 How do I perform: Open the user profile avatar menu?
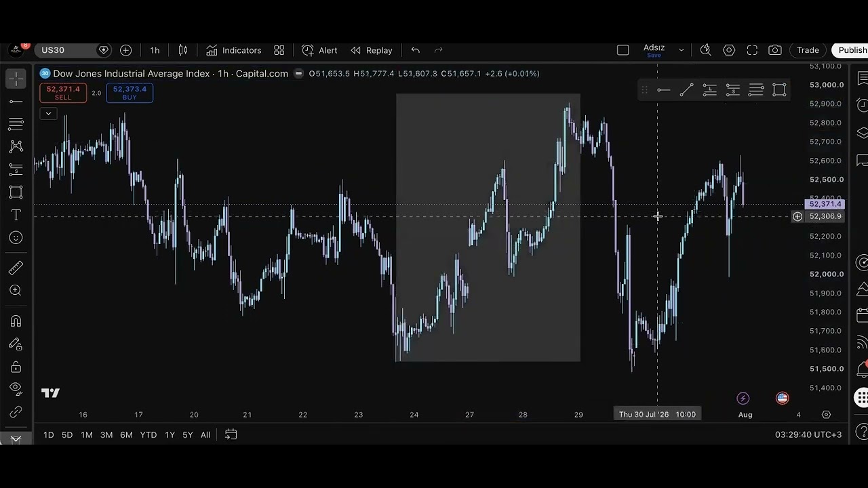click(x=16, y=50)
